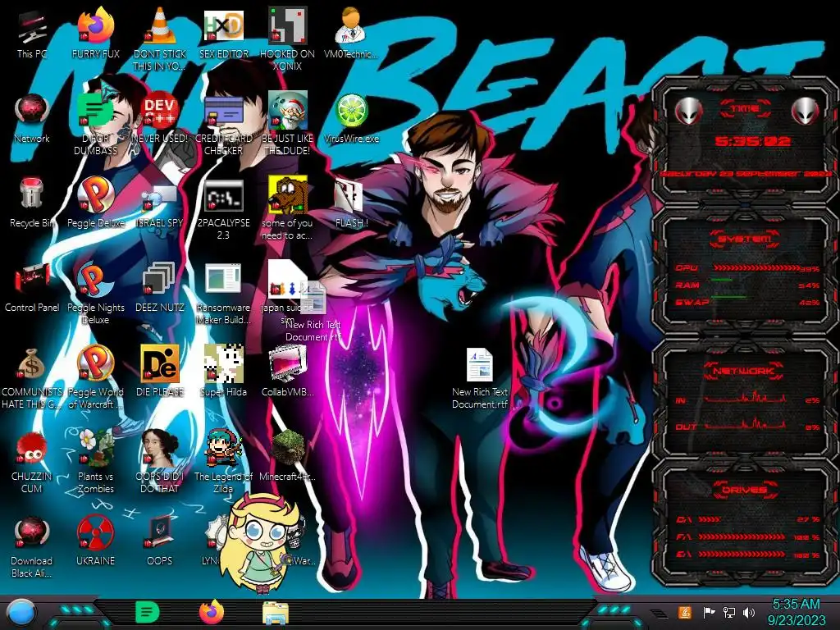Open the Peggle Nights Deluxe shortcut
The width and height of the screenshot is (840, 630).
[95, 293]
